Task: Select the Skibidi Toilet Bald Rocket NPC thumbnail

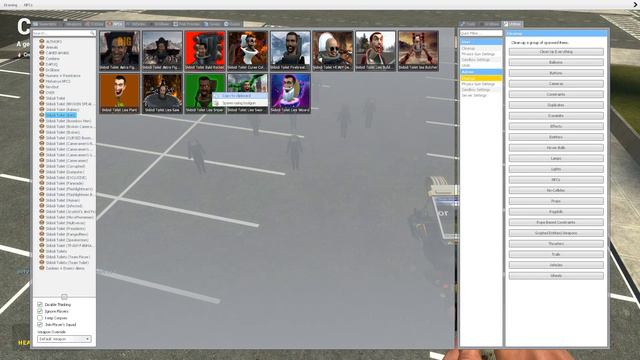Action: (x=204, y=51)
